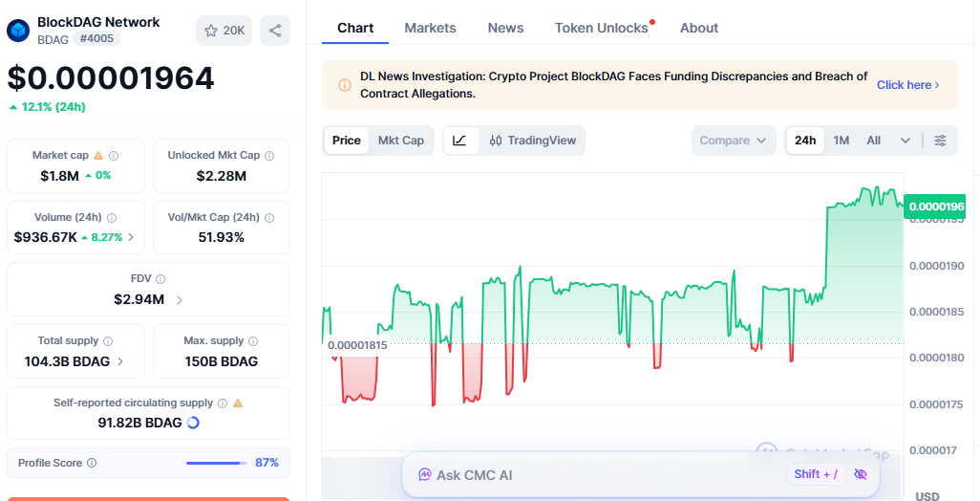The width and height of the screenshot is (980, 501).
Task: Expand Total supply details chevron
Action: click(120, 361)
